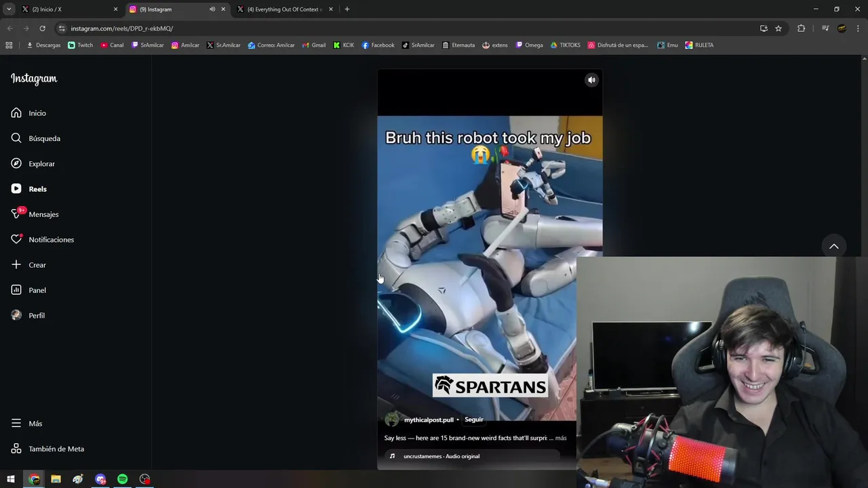
Task: Open the Eternauta bookmark
Action: click(x=458, y=45)
